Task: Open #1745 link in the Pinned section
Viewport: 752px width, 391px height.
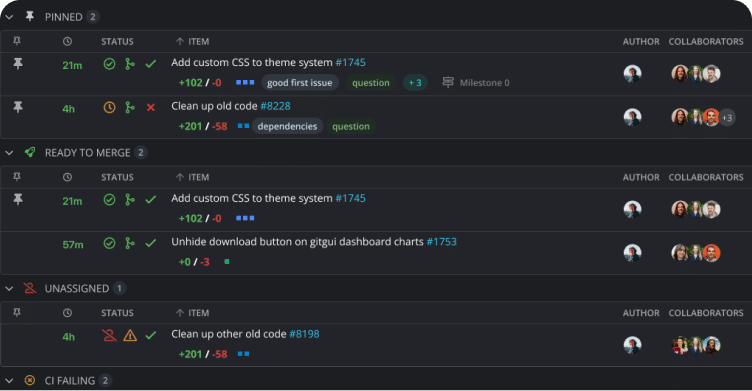Action: [350, 62]
